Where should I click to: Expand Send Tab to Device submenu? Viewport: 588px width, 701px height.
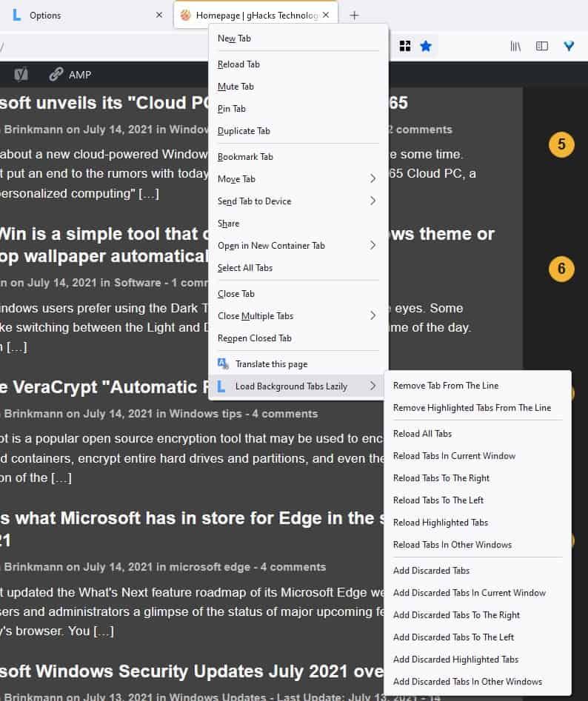(298, 201)
